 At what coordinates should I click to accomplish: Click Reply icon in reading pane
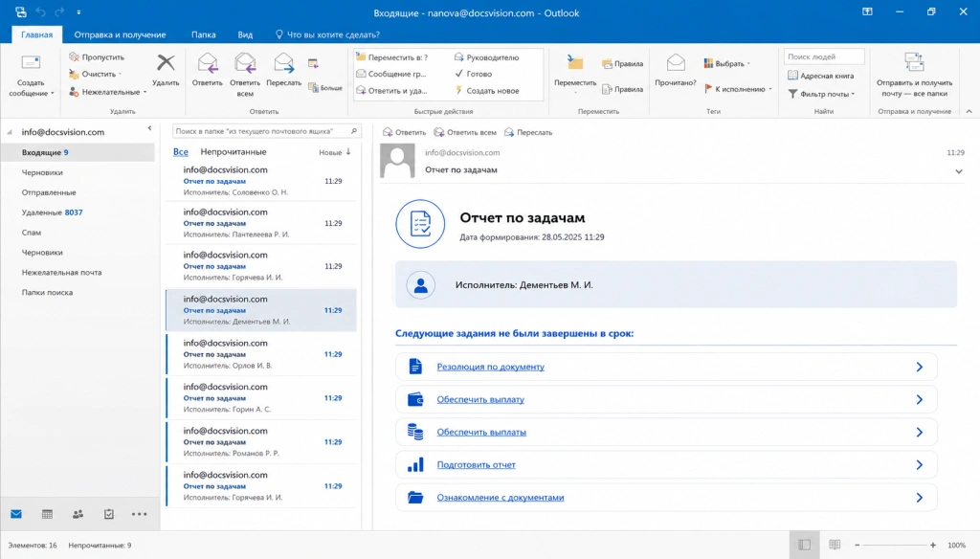click(x=388, y=132)
